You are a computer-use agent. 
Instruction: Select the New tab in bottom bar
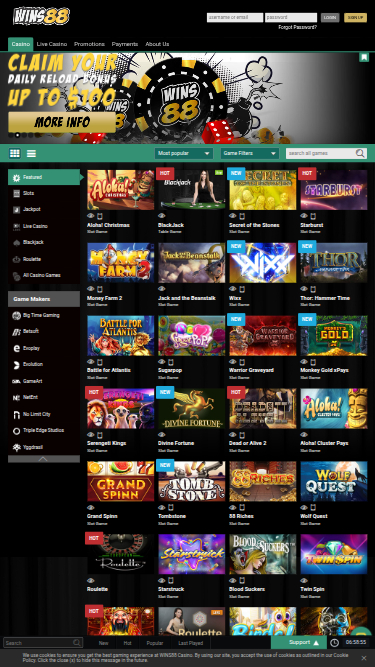point(103,643)
